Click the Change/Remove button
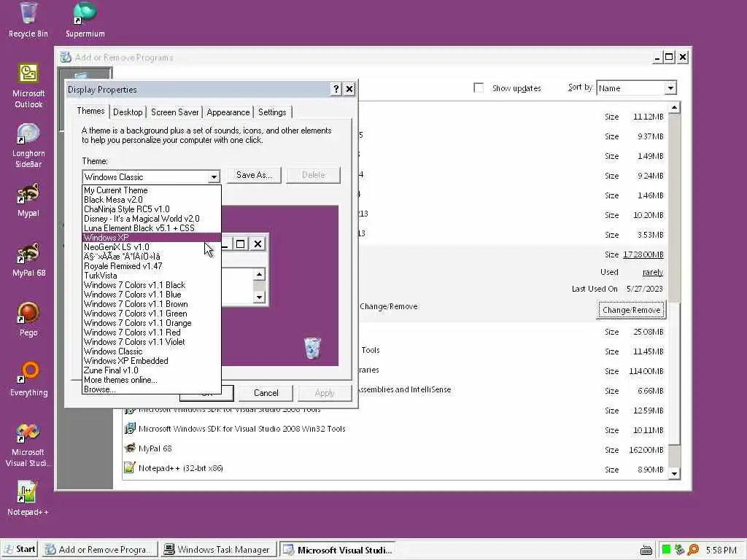The width and height of the screenshot is (747, 560). 631,310
